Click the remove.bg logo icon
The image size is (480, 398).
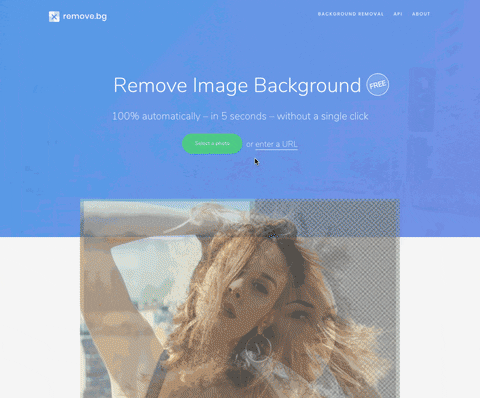pos(54,17)
